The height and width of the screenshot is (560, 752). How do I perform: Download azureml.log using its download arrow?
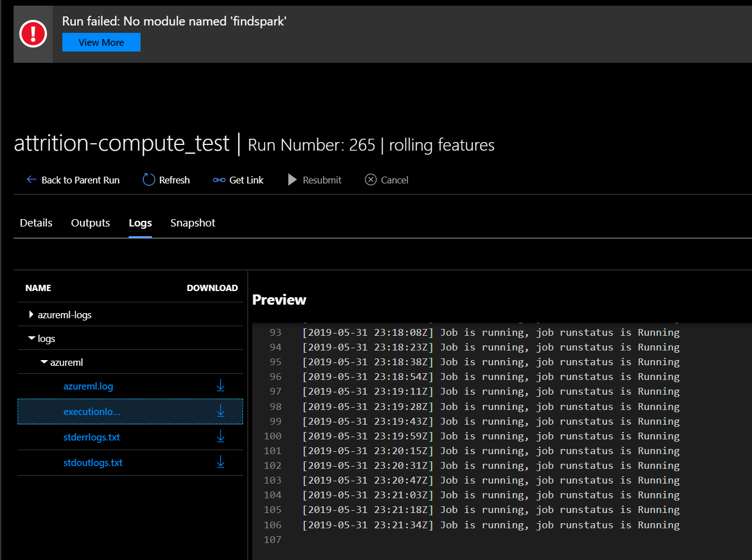coord(220,386)
